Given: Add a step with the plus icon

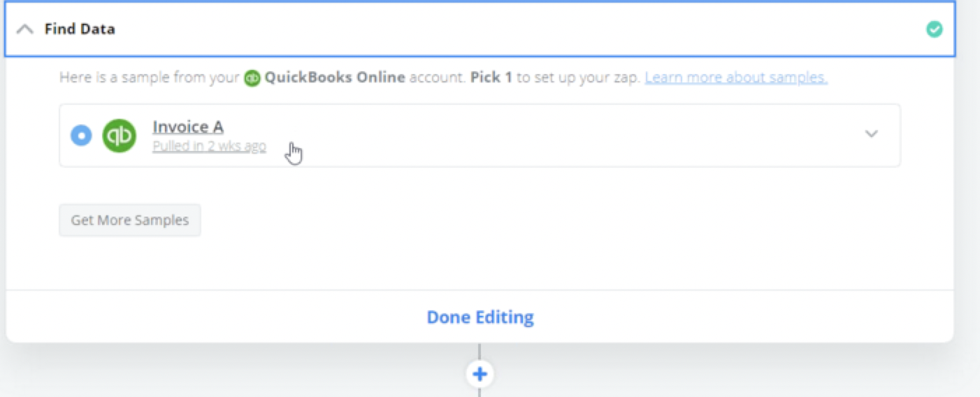Looking at the screenshot, I should 480,375.
